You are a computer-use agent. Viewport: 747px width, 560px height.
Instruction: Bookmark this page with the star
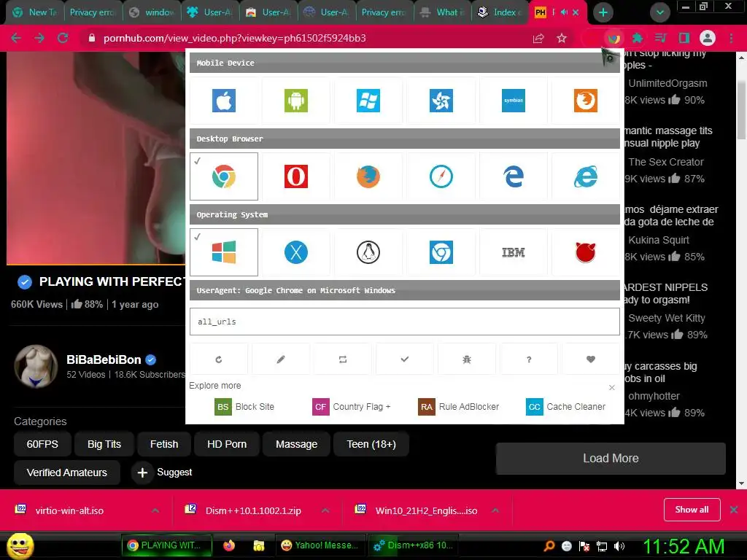pos(562,38)
